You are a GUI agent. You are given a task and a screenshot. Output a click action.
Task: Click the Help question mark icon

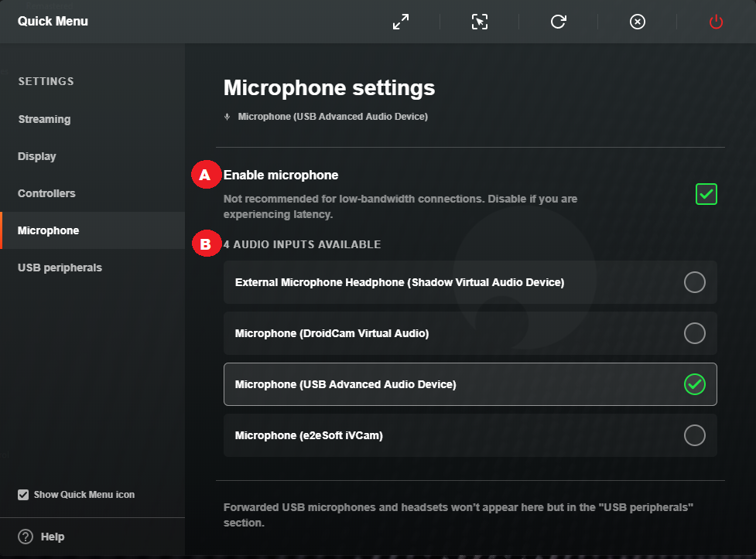click(x=26, y=537)
